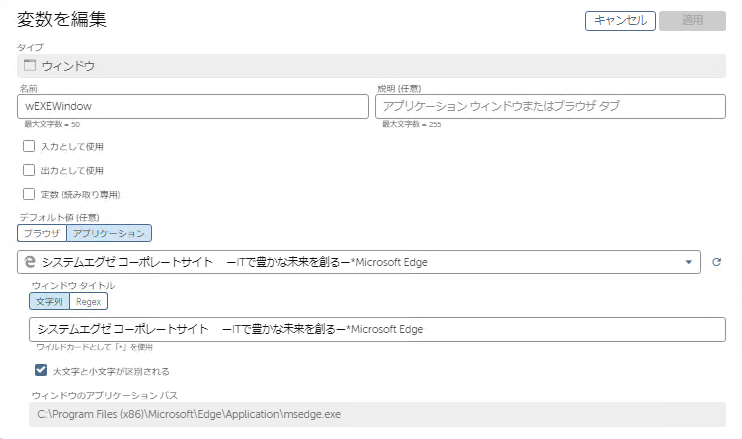Switch window title matching to Regex

point(89,301)
